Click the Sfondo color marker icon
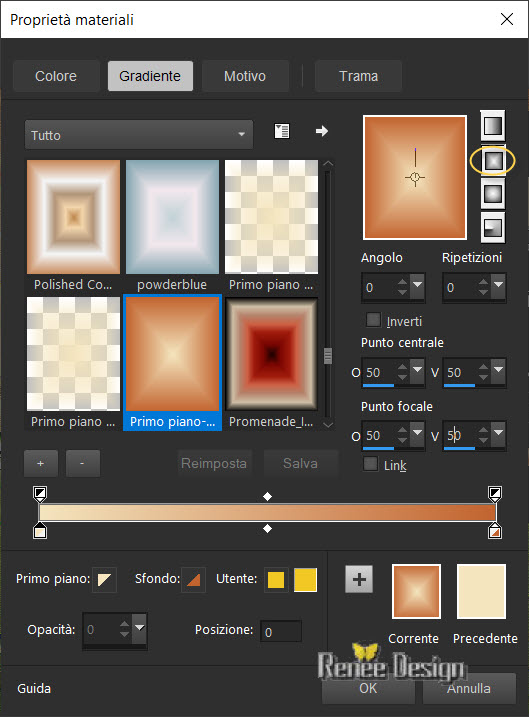Screen dimensions: 529x717 [x=193, y=579]
